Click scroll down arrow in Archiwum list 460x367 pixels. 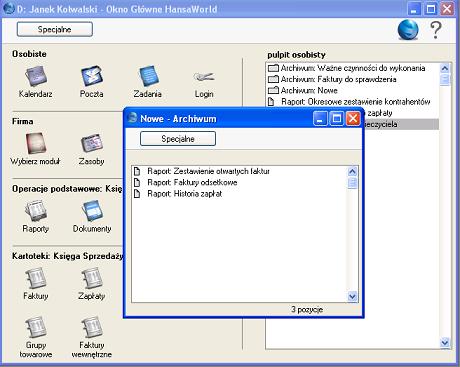pyautogui.click(x=352, y=296)
